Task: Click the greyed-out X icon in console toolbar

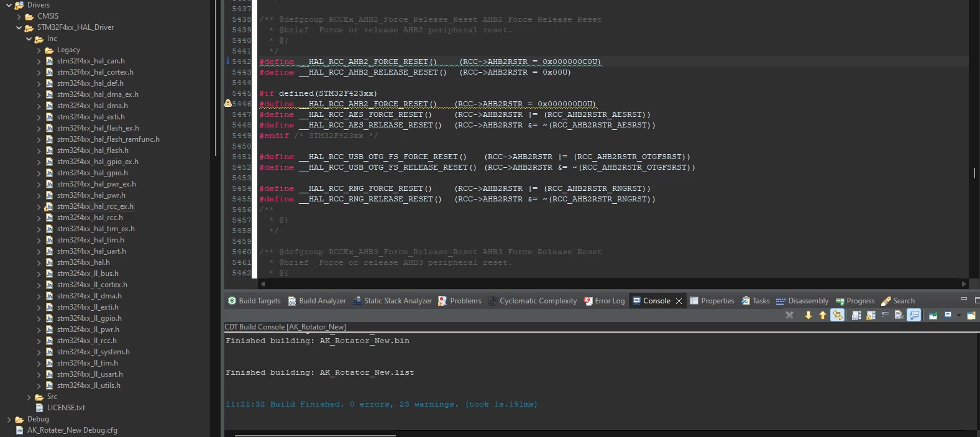Action: (789, 315)
